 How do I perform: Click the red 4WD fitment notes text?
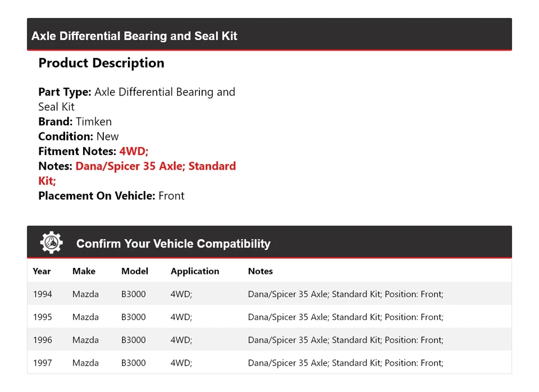pyautogui.click(x=134, y=151)
